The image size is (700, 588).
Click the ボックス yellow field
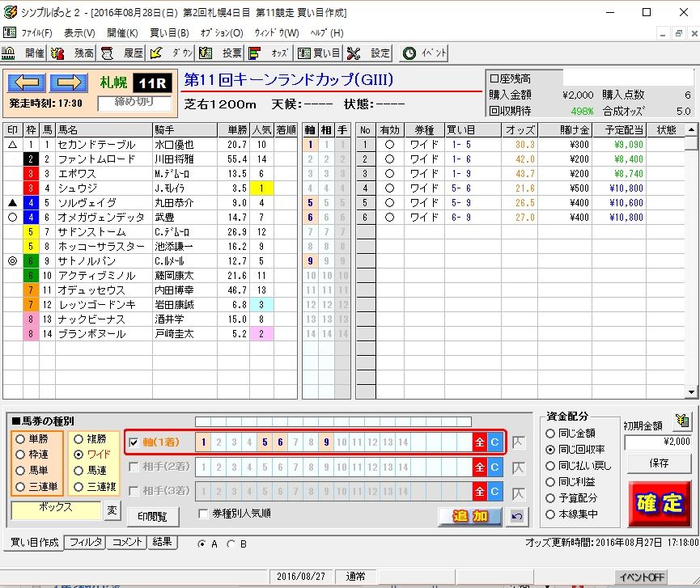(56, 510)
